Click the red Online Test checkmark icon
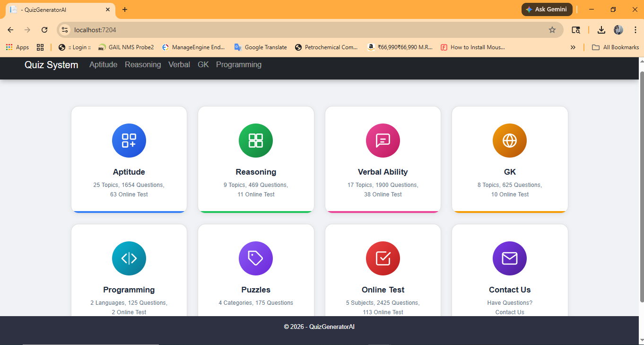The width and height of the screenshot is (644, 345). 383,258
